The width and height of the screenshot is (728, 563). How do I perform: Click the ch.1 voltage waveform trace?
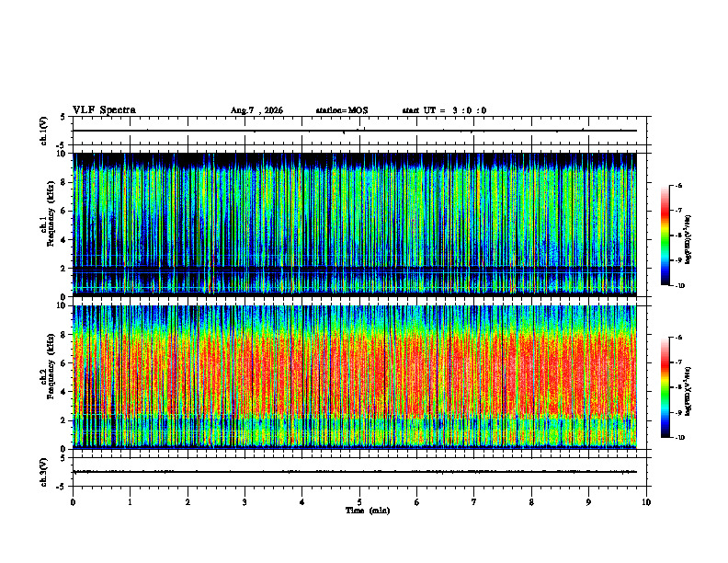[354, 131]
